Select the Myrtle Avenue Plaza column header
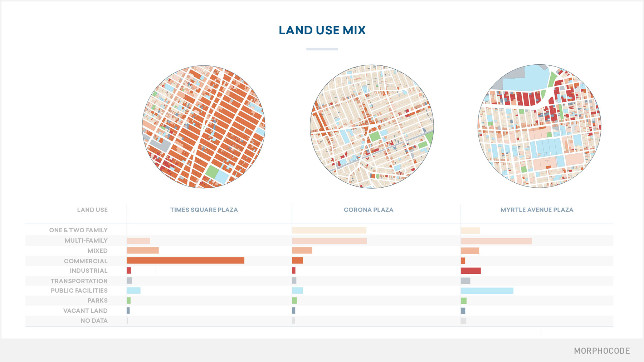This screenshot has width=644, height=362. click(537, 210)
